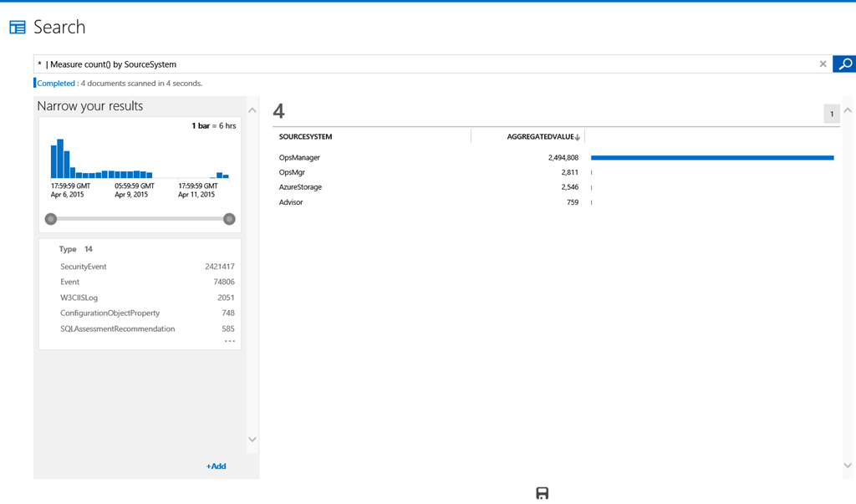Expand more Type filters ellipsis
The image size is (856, 504).
229,341
